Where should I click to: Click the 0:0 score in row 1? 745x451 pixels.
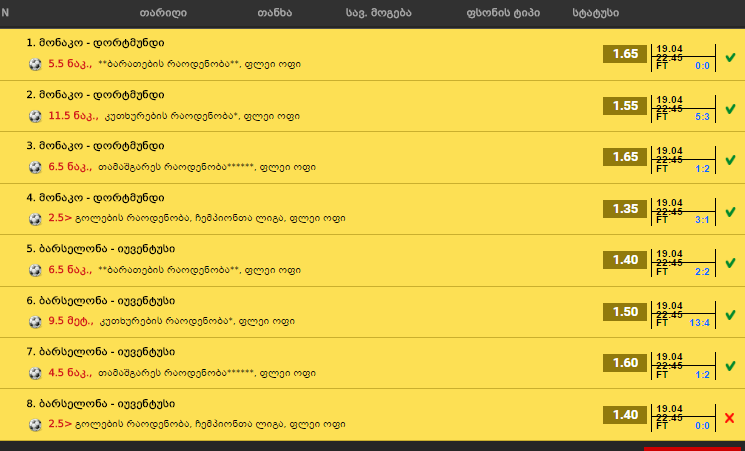[702, 66]
